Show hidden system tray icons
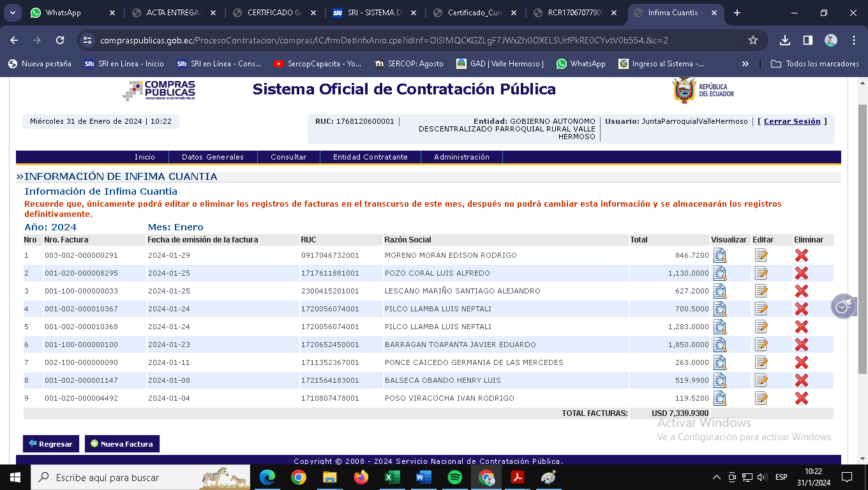Image resolution: width=868 pixels, height=490 pixels. point(716,477)
